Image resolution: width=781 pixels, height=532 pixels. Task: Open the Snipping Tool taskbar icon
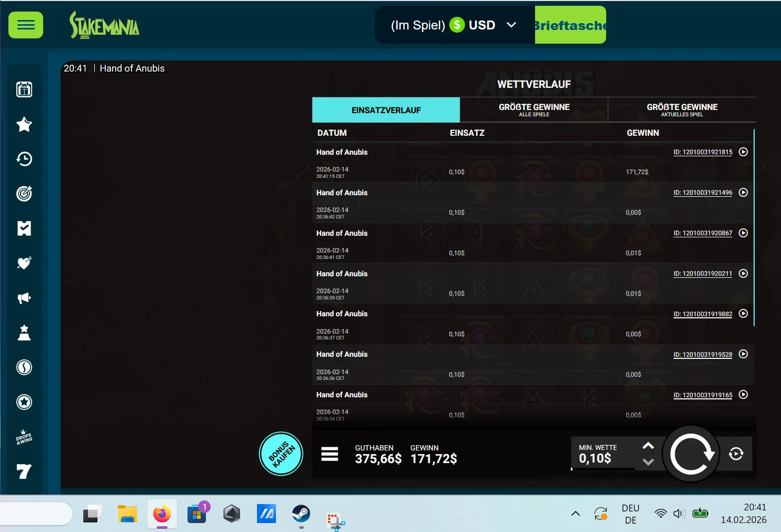pos(335,521)
